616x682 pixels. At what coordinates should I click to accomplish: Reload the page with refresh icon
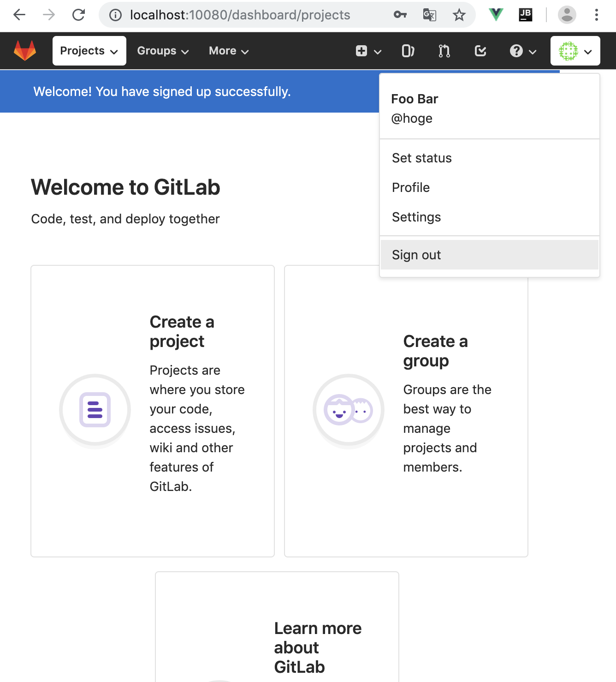tap(79, 15)
